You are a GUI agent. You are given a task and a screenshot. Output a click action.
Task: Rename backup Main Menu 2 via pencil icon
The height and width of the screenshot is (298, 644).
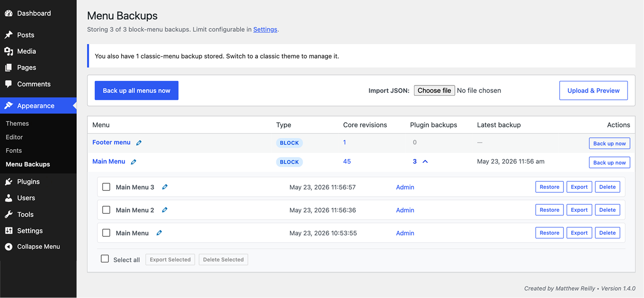(165, 210)
